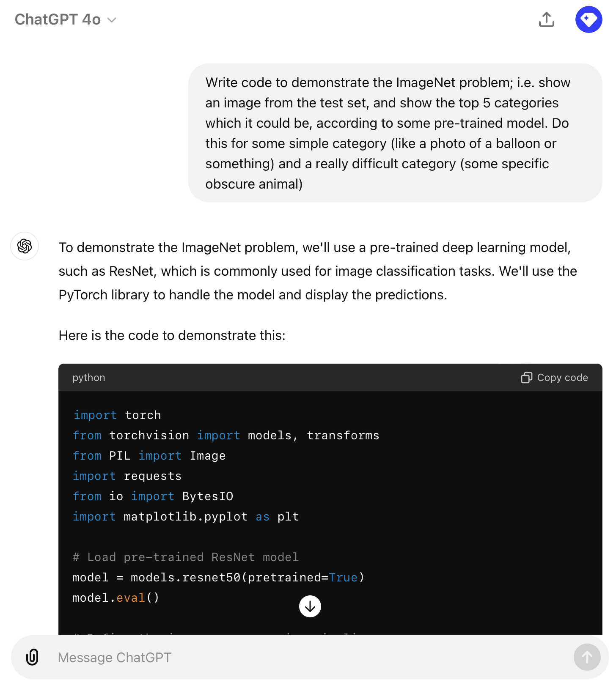
Task: Click the matplotlib.pyplot import line
Action: pyautogui.click(x=186, y=517)
